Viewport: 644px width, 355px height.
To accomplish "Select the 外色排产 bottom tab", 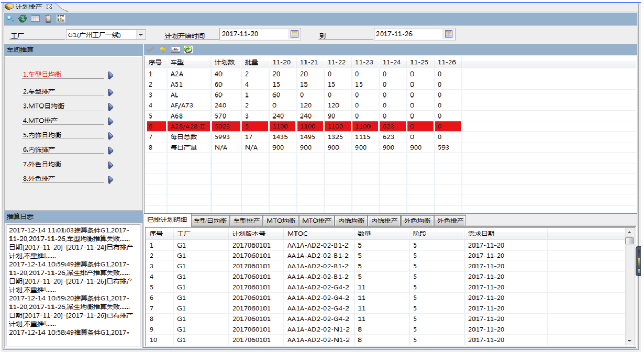I will pyautogui.click(x=450, y=221).
